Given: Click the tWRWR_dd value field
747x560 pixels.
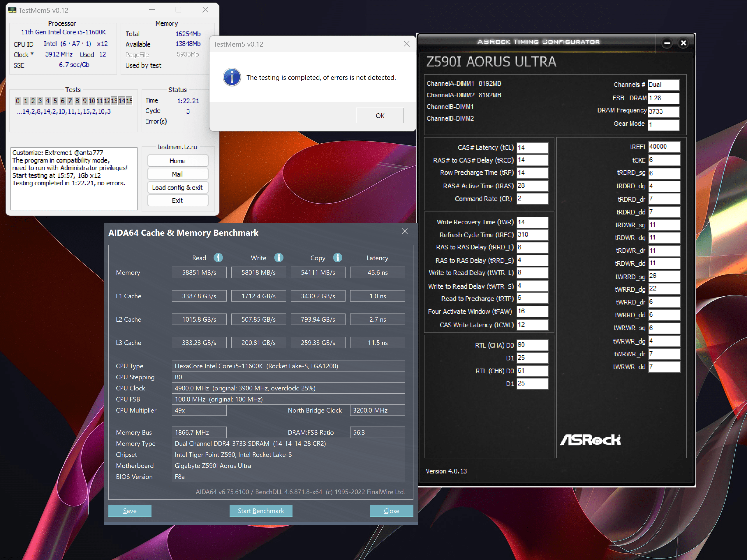Looking at the screenshot, I should (x=664, y=367).
